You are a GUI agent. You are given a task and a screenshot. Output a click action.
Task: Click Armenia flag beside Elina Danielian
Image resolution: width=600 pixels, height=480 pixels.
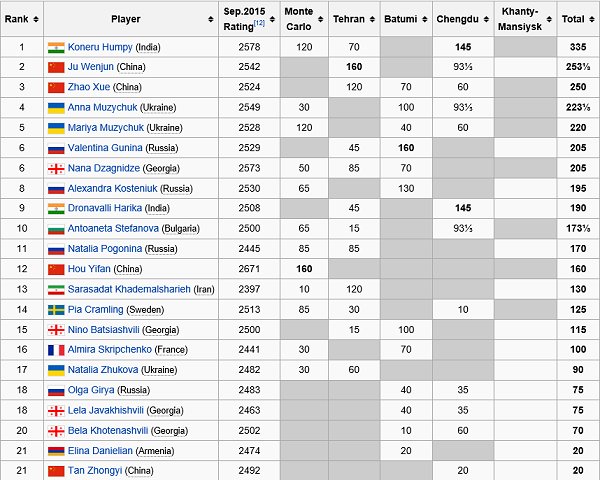(x=56, y=451)
